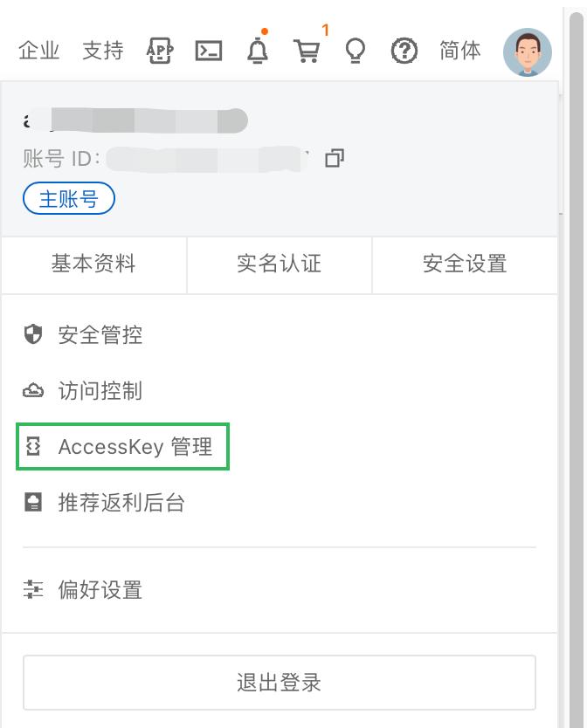587x728 pixels.
Task: Switch to the 实名认证 tab
Action: click(279, 264)
